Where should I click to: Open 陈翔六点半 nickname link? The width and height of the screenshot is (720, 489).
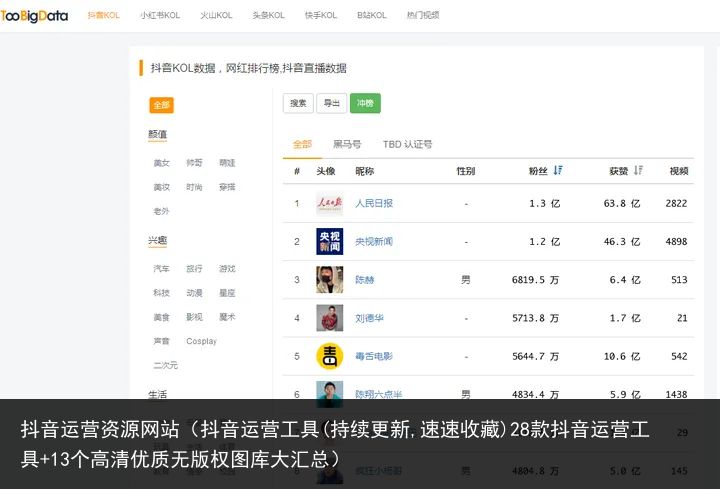pos(379,394)
